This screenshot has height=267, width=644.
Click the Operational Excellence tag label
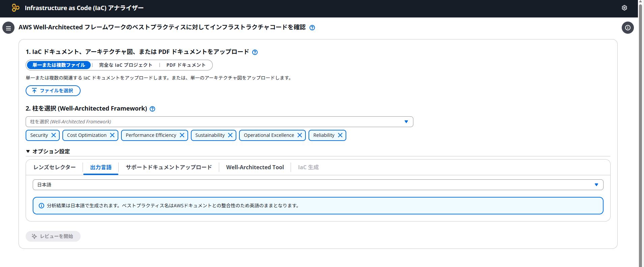click(x=269, y=135)
